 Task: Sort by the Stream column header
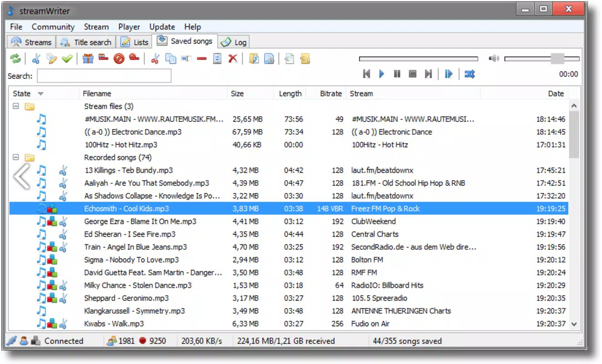(x=413, y=94)
